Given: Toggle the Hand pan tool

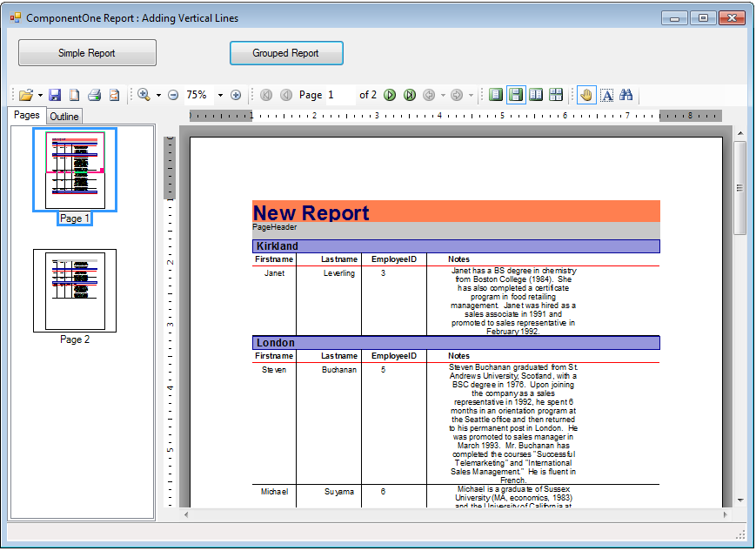Looking at the screenshot, I should tap(586, 95).
